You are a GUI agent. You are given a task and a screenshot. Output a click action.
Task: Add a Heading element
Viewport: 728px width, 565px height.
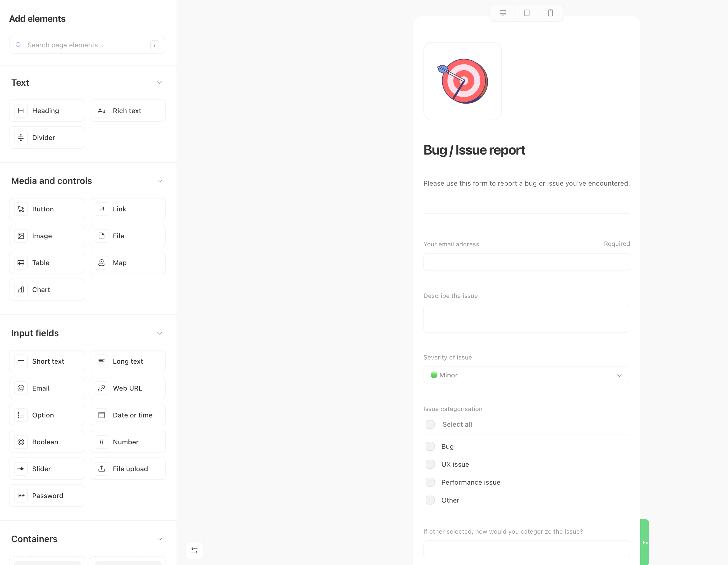tap(47, 111)
